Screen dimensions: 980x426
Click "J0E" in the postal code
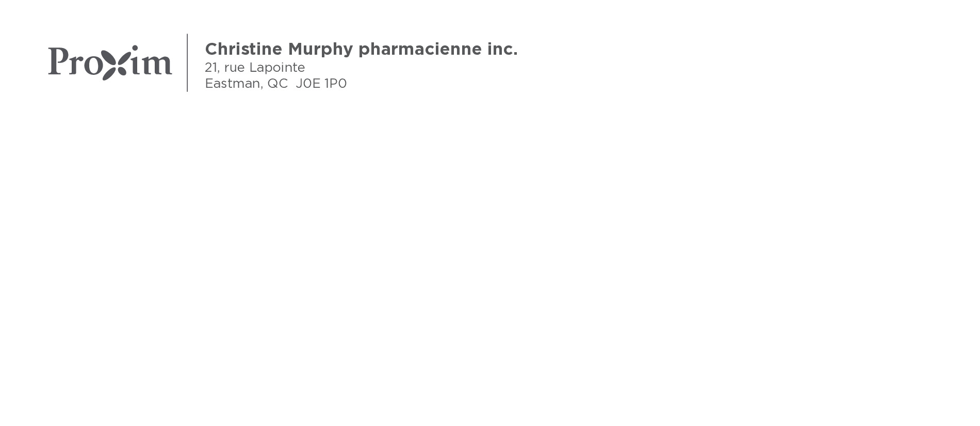pos(308,84)
